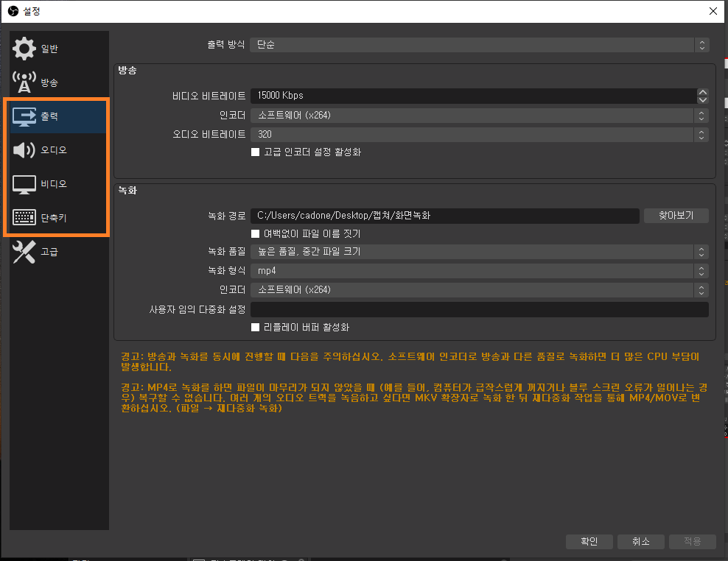
Task: Enable 리플레이 버퍼 활성화 checkbox
Action: [x=256, y=328]
